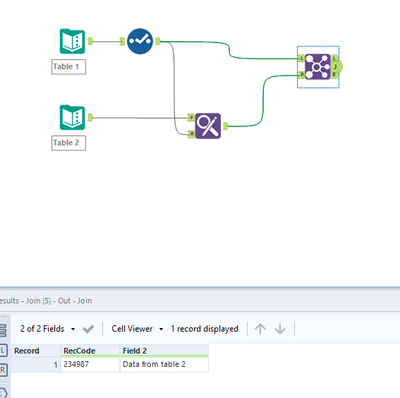Click the Select tool output anchor
The height and width of the screenshot is (398, 400).
tap(158, 41)
